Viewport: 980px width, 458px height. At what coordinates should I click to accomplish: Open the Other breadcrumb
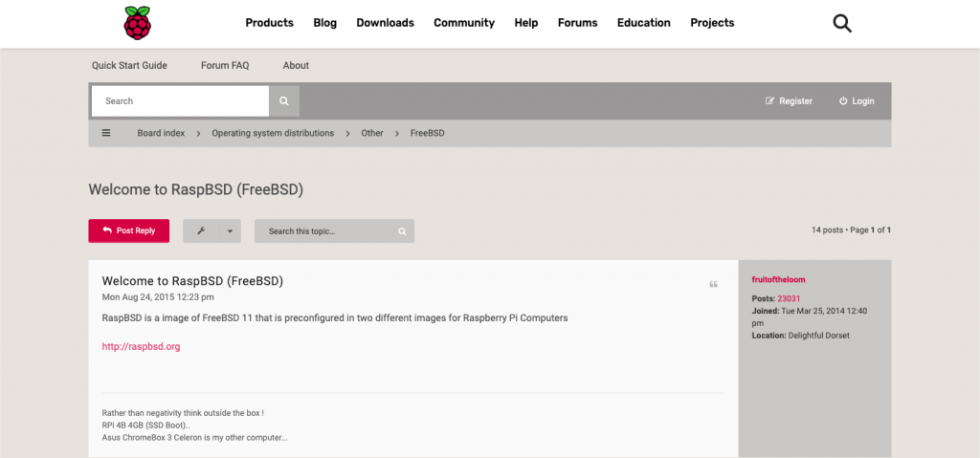point(372,133)
